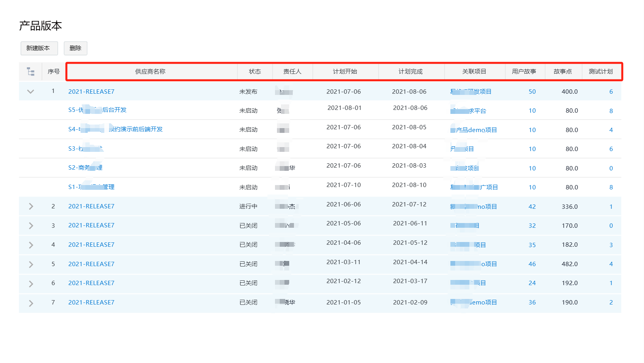Viewport: 644px width, 363px height.
Task: Click the 计划开始 column header
Action: pyautogui.click(x=345, y=72)
